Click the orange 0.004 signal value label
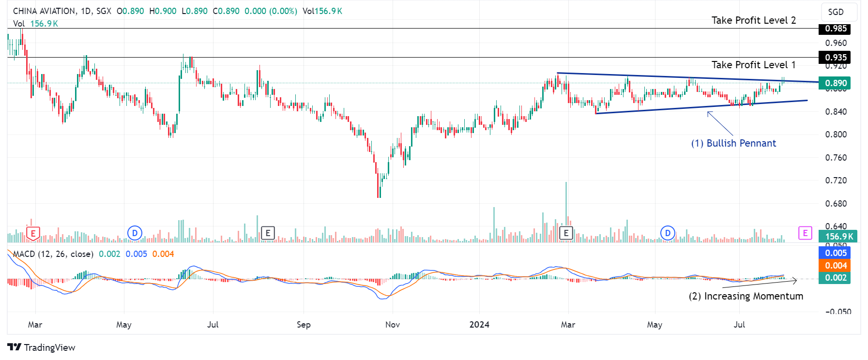 (835, 266)
